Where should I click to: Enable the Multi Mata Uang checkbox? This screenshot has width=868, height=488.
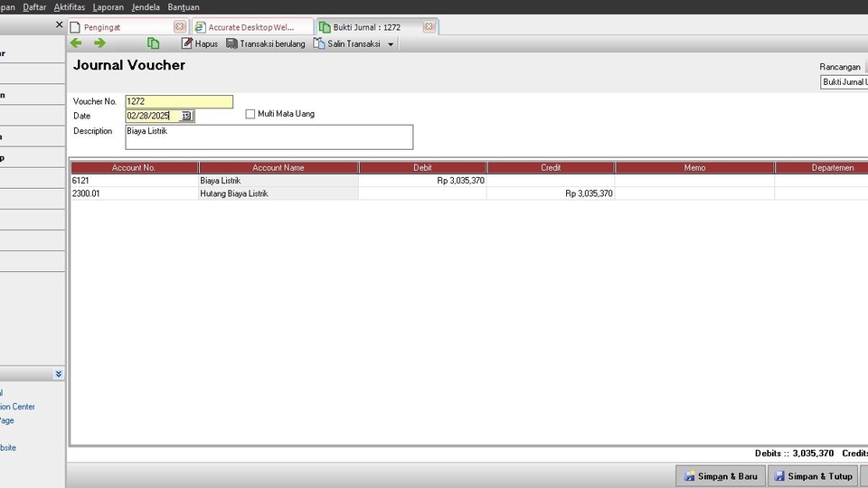tap(250, 114)
